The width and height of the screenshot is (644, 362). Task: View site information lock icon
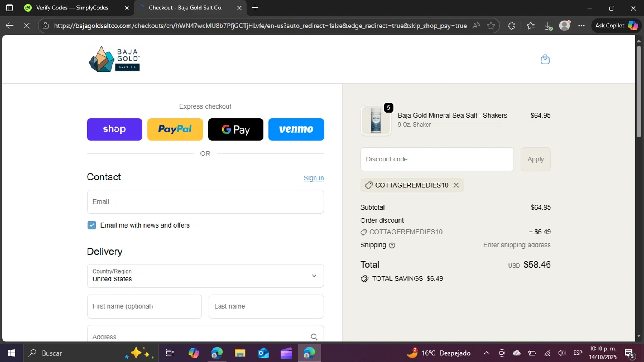click(46, 26)
